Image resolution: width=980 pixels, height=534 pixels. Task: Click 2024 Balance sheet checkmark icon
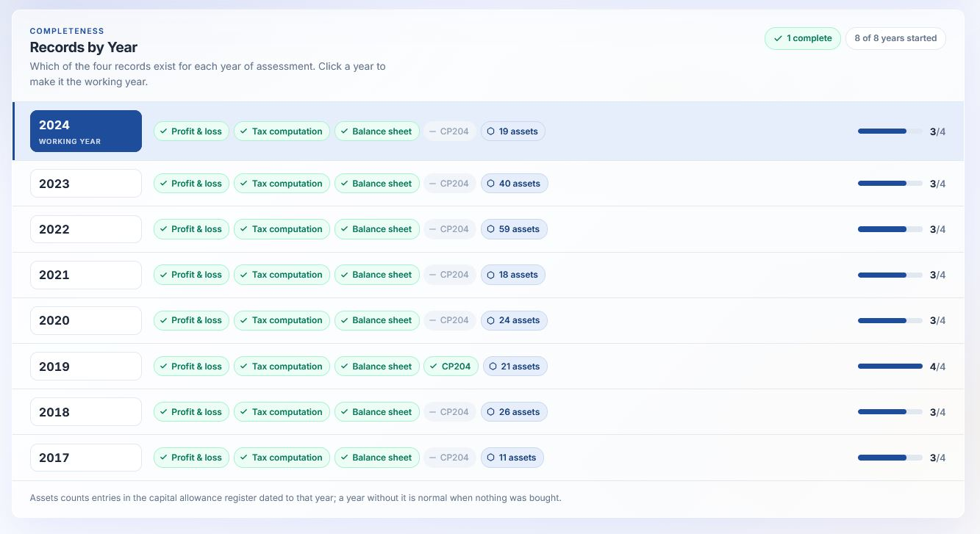[344, 131]
